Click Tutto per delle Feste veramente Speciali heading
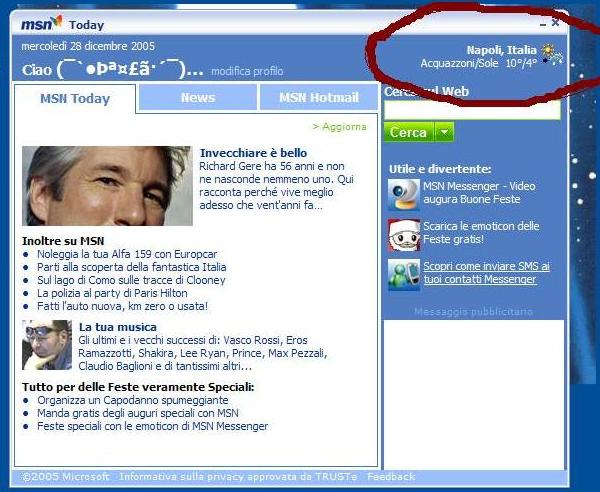 click(138, 387)
